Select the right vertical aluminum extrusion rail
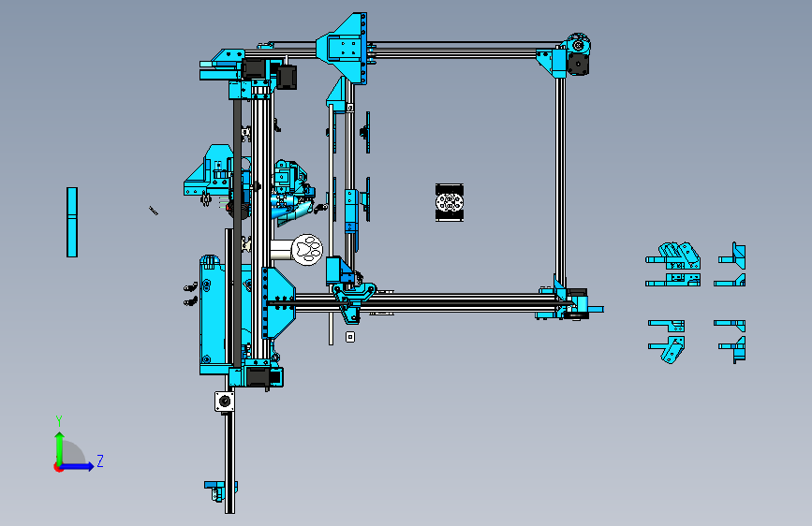The width and height of the screenshot is (812, 526). 560,182
